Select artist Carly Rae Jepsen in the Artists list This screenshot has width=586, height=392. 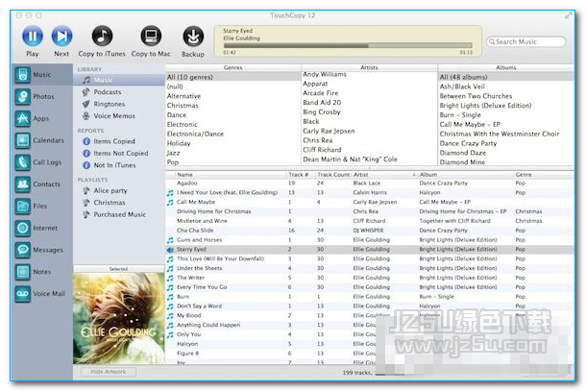pos(369,131)
